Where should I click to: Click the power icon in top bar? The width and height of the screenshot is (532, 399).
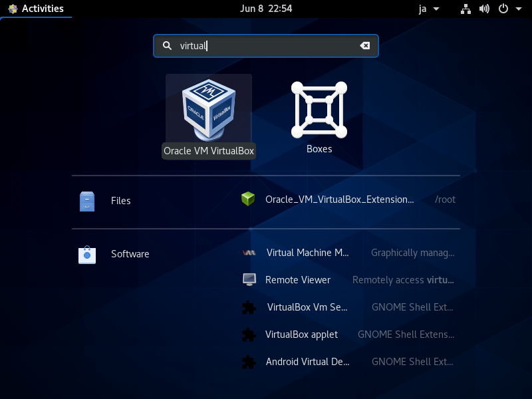pyautogui.click(x=503, y=9)
